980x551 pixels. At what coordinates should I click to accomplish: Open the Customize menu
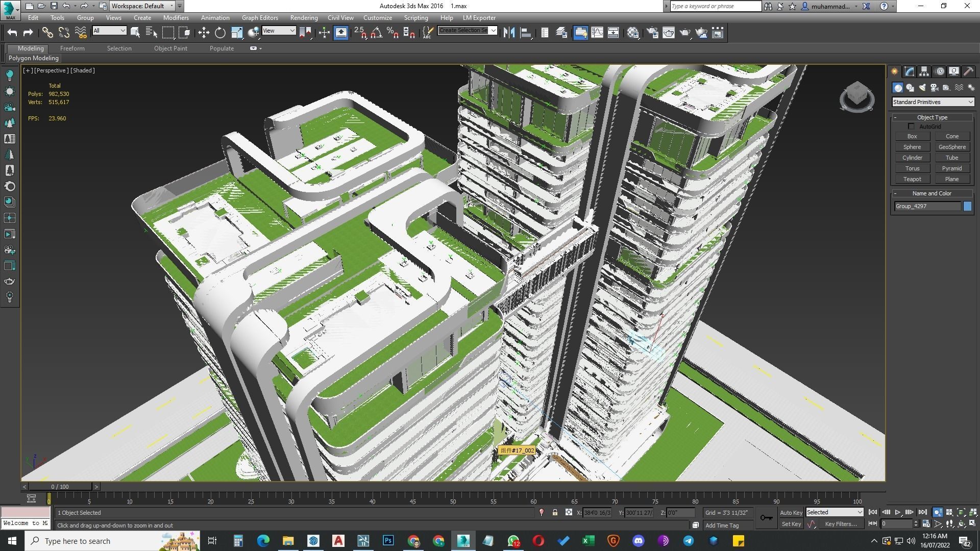click(378, 18)
